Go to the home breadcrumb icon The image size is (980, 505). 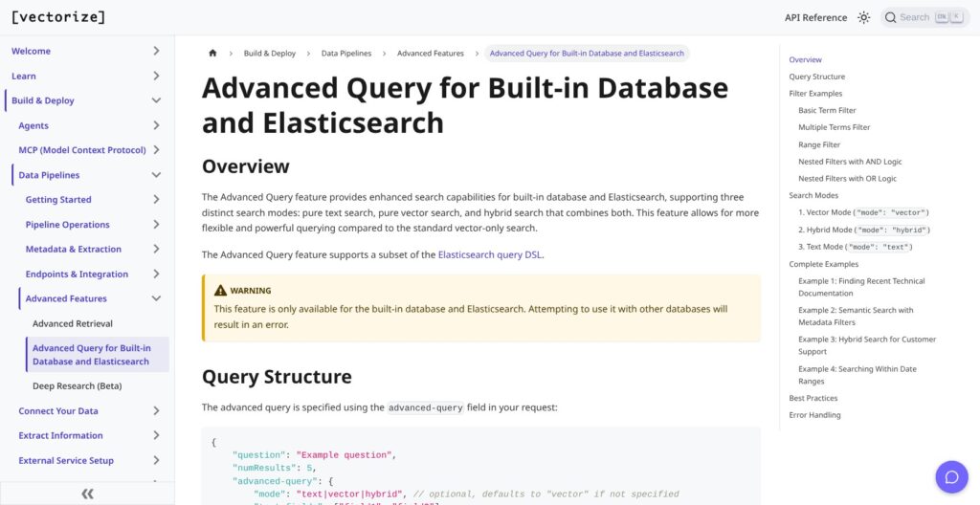coord(212,54)
